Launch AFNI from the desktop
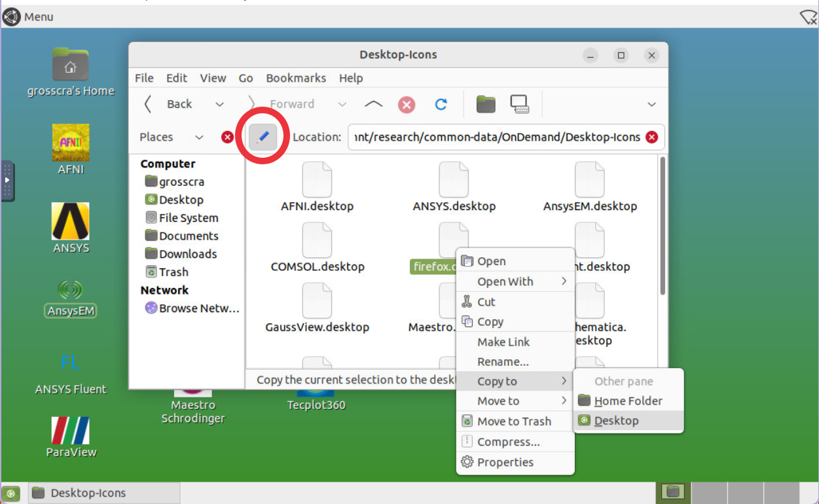The image size is (819, 504). pos(70,143)
